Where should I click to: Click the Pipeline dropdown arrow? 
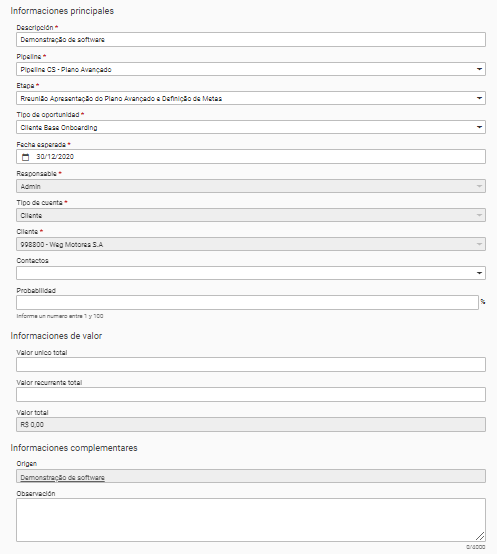(x=479, y=69)
